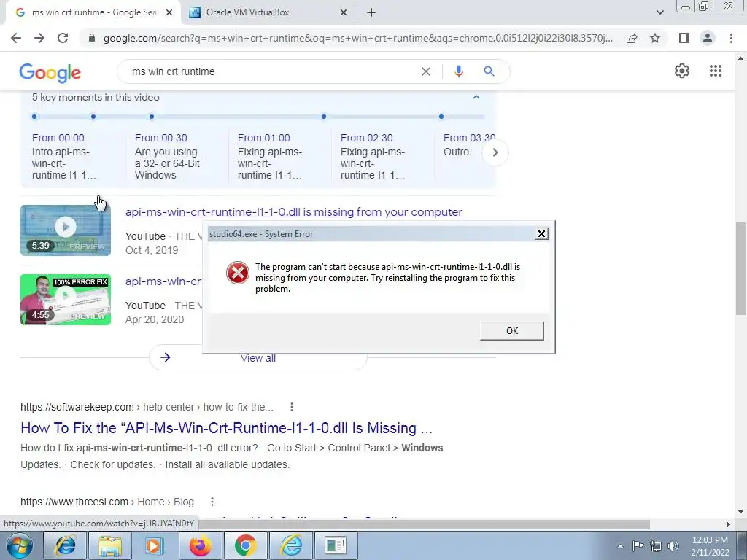Switch to Chrome in the taskbar

[245, 545]
